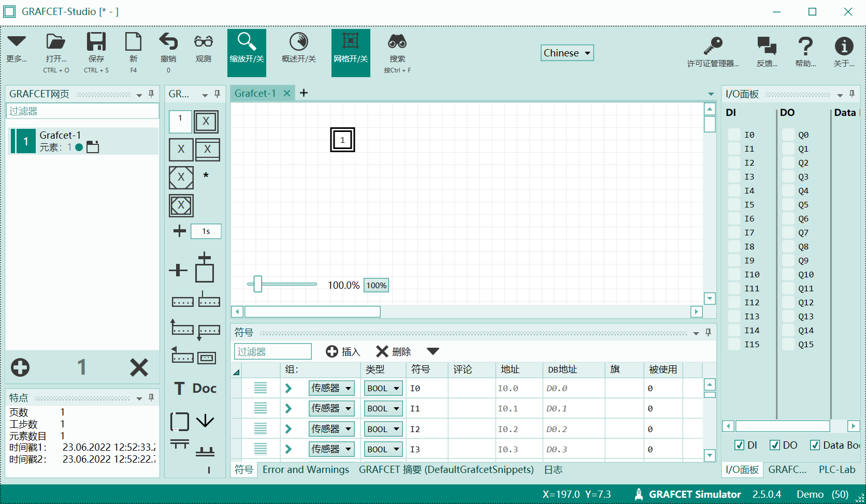Image resolution: width=866 pixels, height=504 pixels.
Task: Toggle output Q3 in the DO column
Action: pos(788,176)
